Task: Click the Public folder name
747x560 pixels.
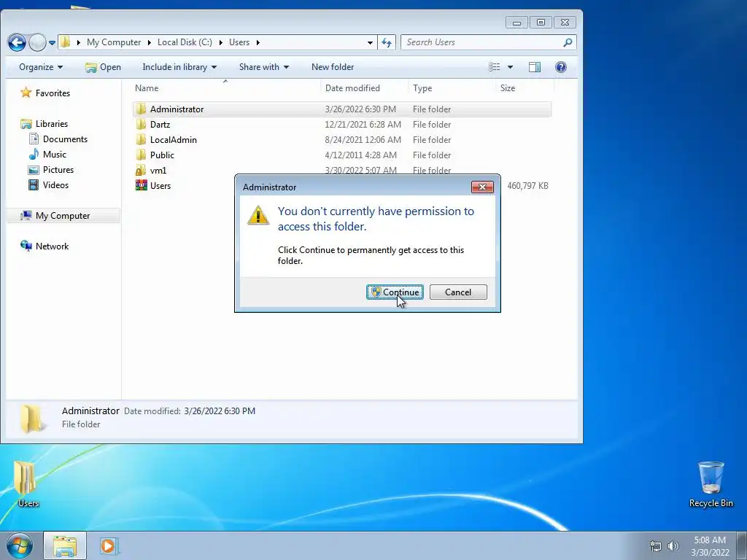Action: pos(162,155)
